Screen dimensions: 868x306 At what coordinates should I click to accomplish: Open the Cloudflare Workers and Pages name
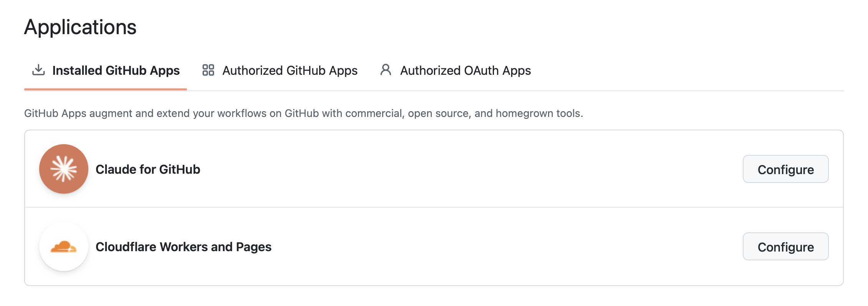tap(183, 247)
